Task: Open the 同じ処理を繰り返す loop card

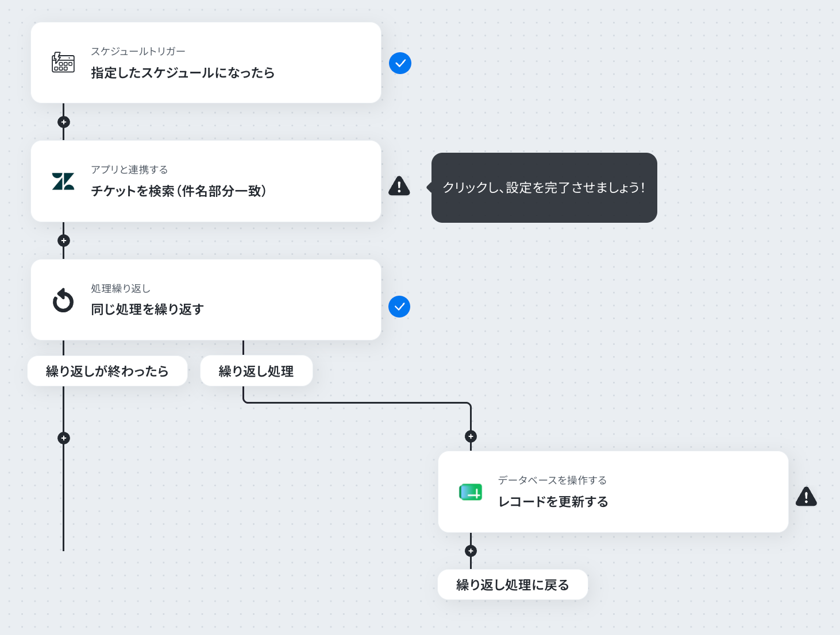Action: [x=206, y=300]
